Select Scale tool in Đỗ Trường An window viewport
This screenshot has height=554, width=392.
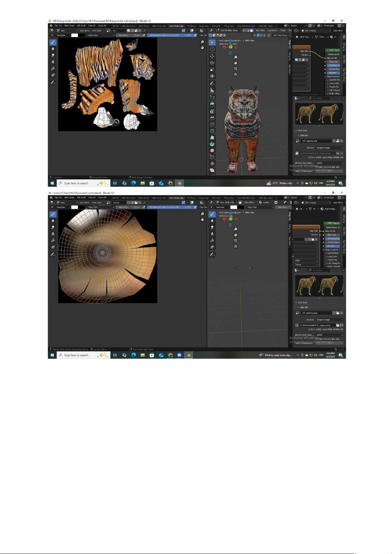pos(212,70)
